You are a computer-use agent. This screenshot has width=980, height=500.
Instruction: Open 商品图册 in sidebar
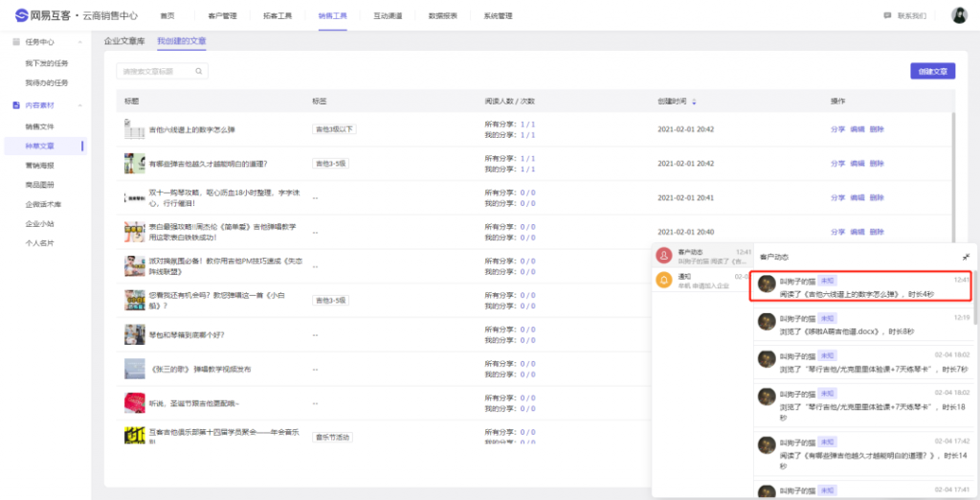pyautogui.click(x=39, y=185)
